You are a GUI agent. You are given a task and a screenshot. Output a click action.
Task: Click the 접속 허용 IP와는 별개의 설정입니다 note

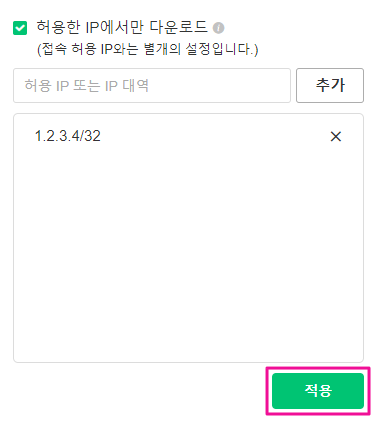147,49
